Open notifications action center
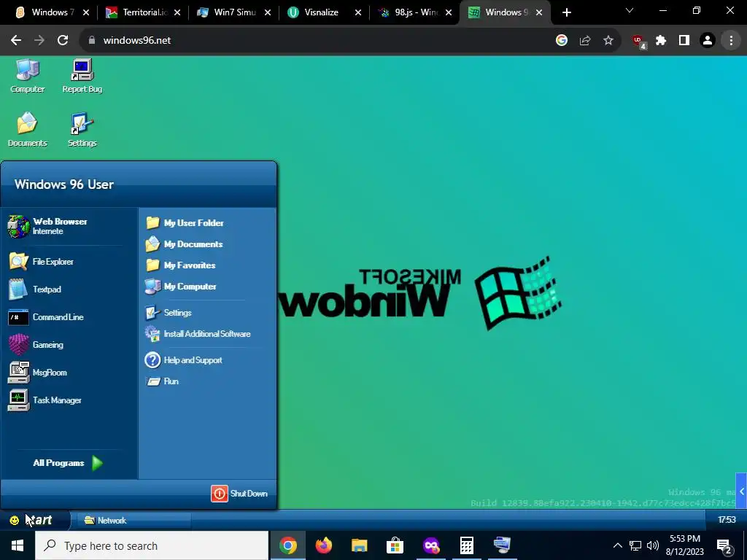747x560 pixels. pos(724,546)
